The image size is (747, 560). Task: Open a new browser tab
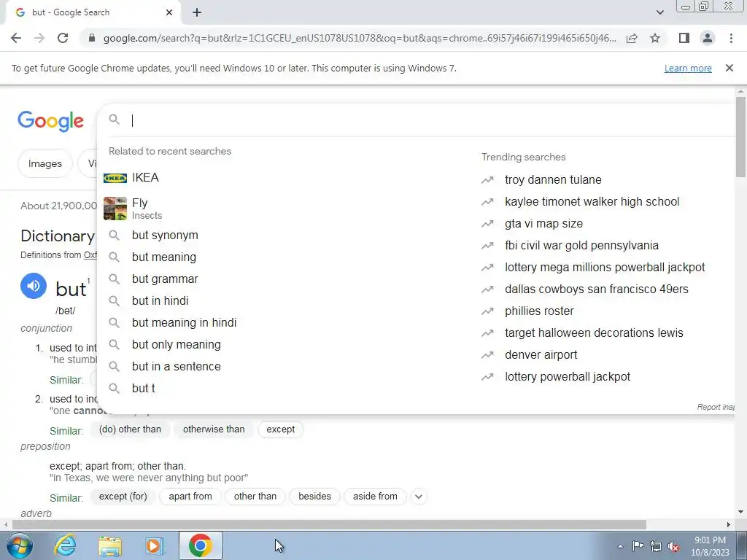(x=197, y=13)
